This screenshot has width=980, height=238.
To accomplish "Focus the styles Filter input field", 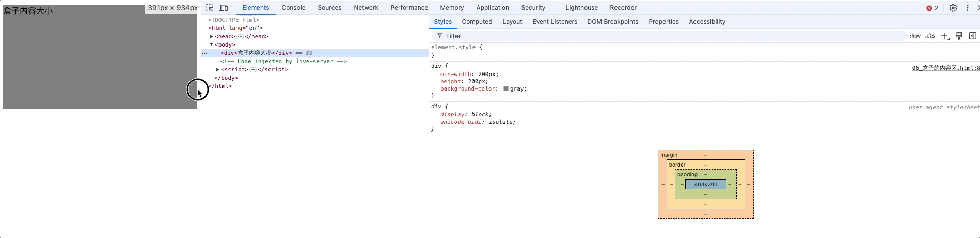I will (x=669, y=36).
